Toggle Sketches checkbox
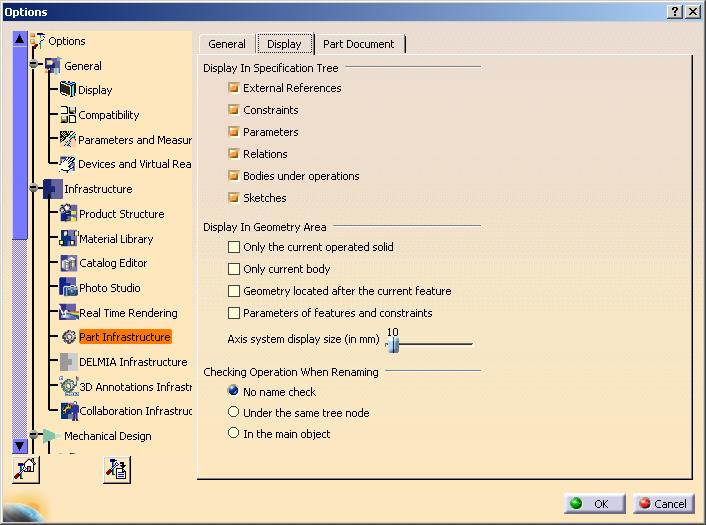 233,197
